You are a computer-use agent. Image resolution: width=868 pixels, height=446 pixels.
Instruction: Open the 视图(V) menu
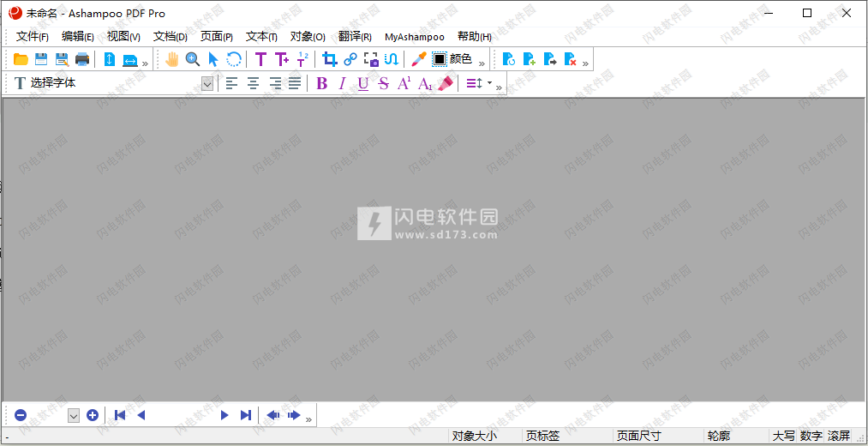[123, 37]
